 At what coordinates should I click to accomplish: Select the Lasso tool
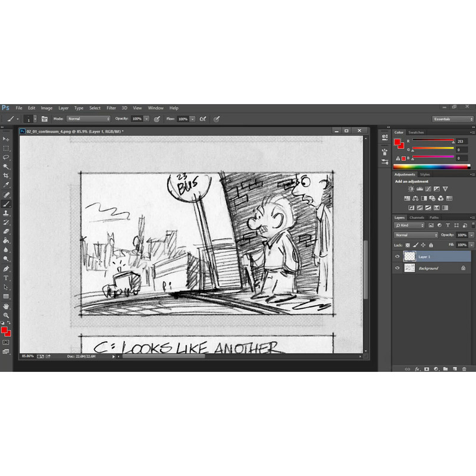pyautogui.click(x=6, y=157)
